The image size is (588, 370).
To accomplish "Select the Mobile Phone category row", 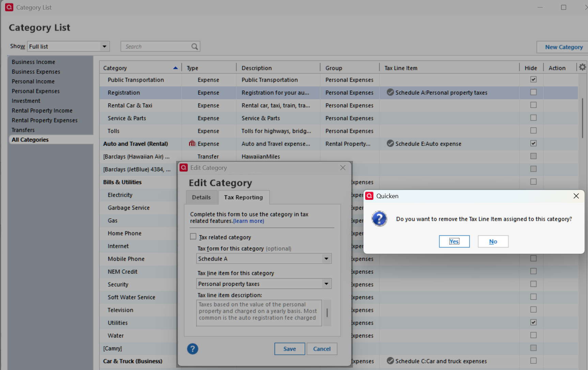I will click(x=126, y=259).
